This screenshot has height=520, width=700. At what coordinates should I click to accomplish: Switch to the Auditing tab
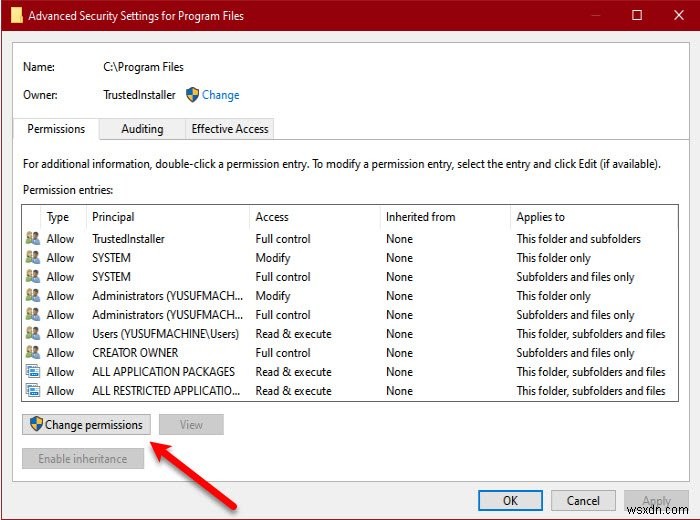(x=142, y=129)
